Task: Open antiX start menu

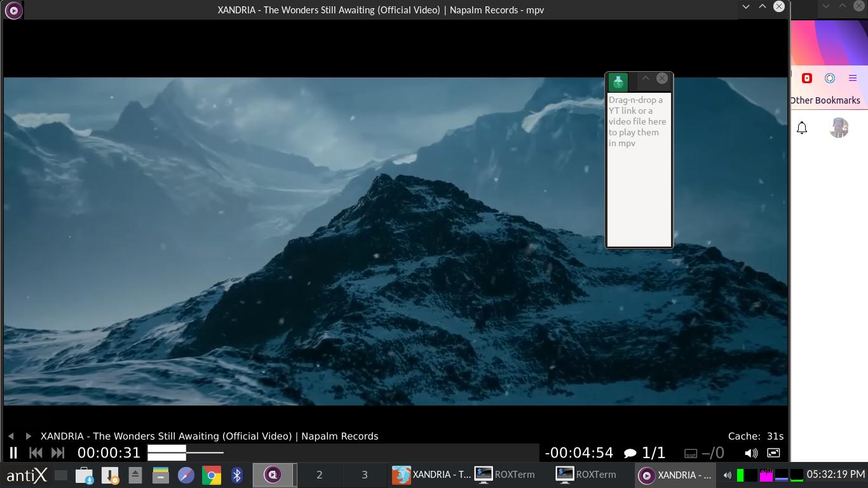Action: (x=27, y=475)
